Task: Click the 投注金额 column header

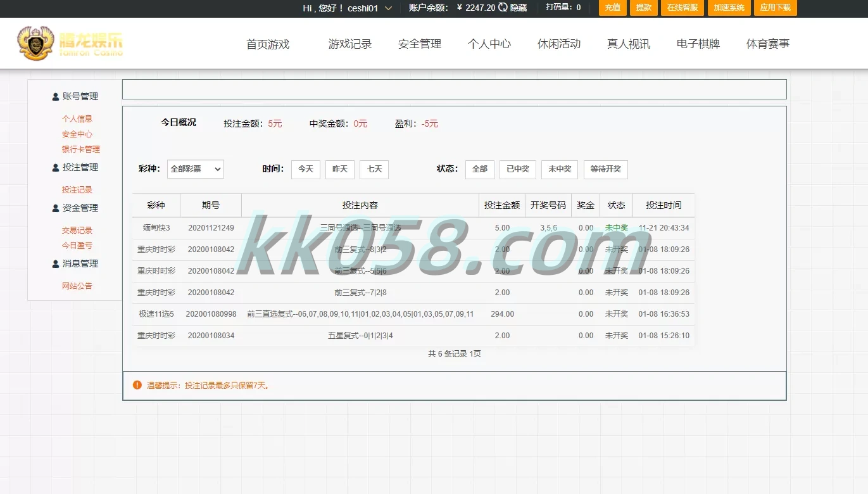Action: pos(502,205)
